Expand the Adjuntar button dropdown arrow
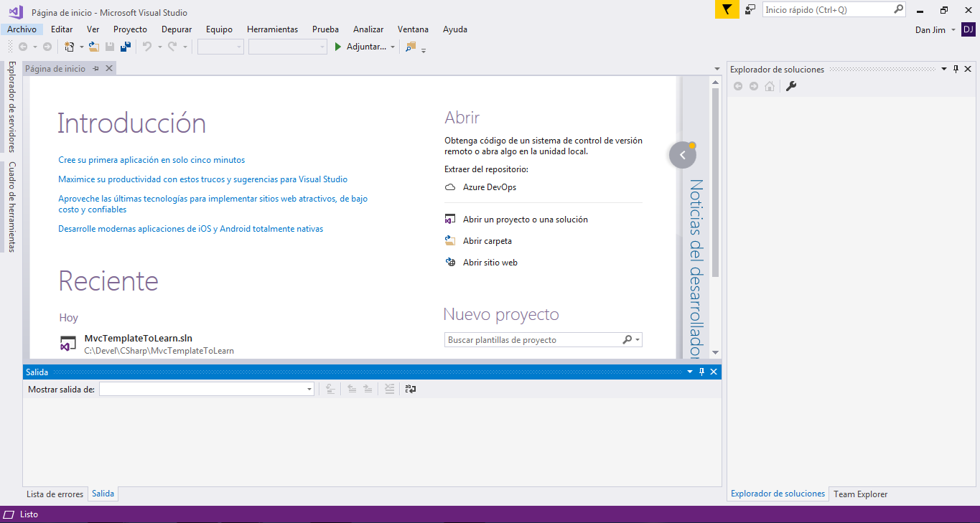This screenshot has width=980, height=523. (393, 47)
